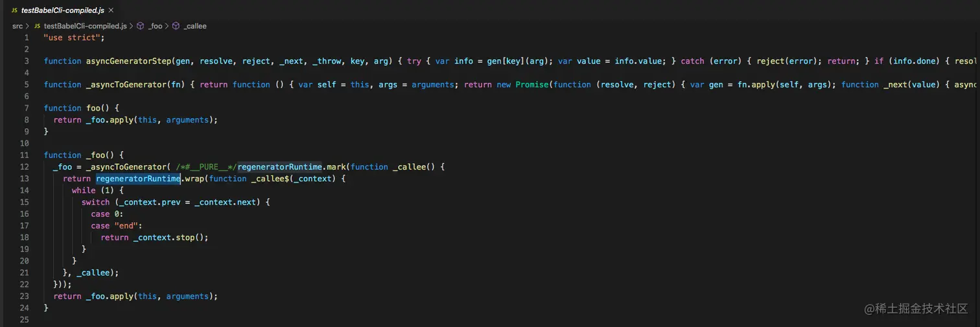This screenshot has height=327, width=980.
Task: Open the testBabelCli-compiled.js breadcrumb item
Action: click(85, 26)
